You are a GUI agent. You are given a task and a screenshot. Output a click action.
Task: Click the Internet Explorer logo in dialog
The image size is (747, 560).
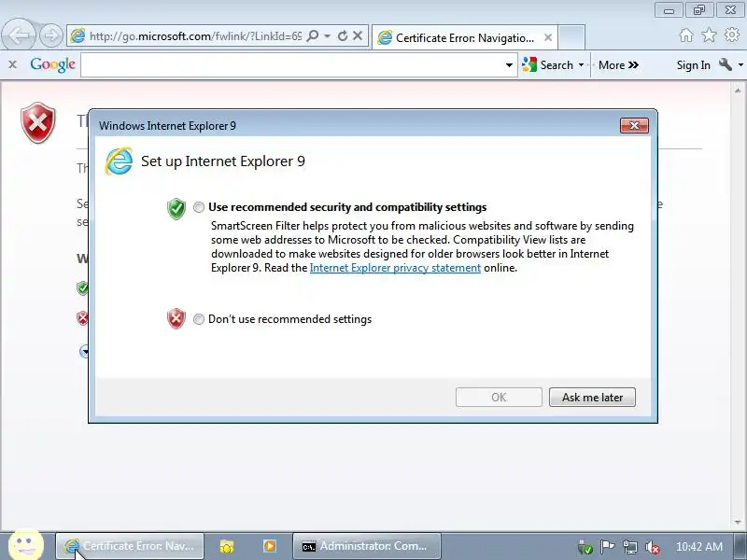coord(119,161)
